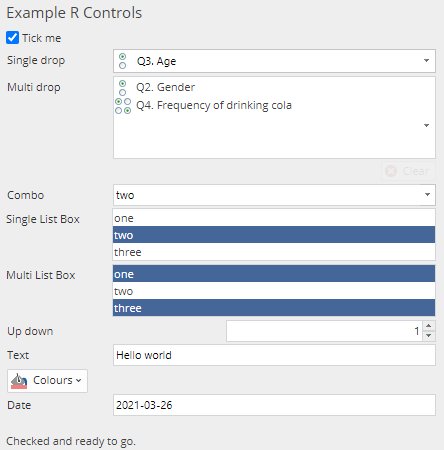Open the Colours dropdown button
The width and height of the screenshot is (444, 450).
[x=47, y=381]
